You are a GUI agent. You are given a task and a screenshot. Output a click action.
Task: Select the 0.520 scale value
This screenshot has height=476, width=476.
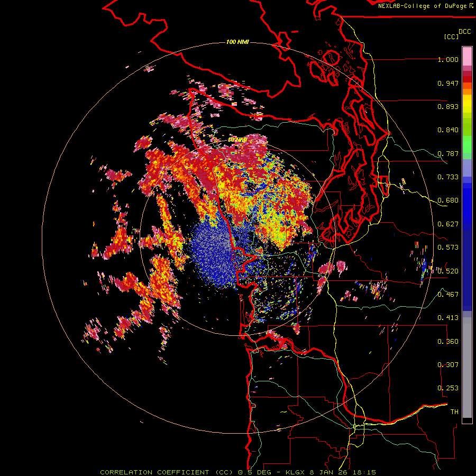click(448, 271)
